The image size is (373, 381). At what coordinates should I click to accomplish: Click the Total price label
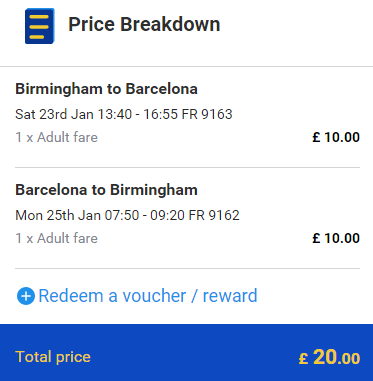click(x=53, y=357)
